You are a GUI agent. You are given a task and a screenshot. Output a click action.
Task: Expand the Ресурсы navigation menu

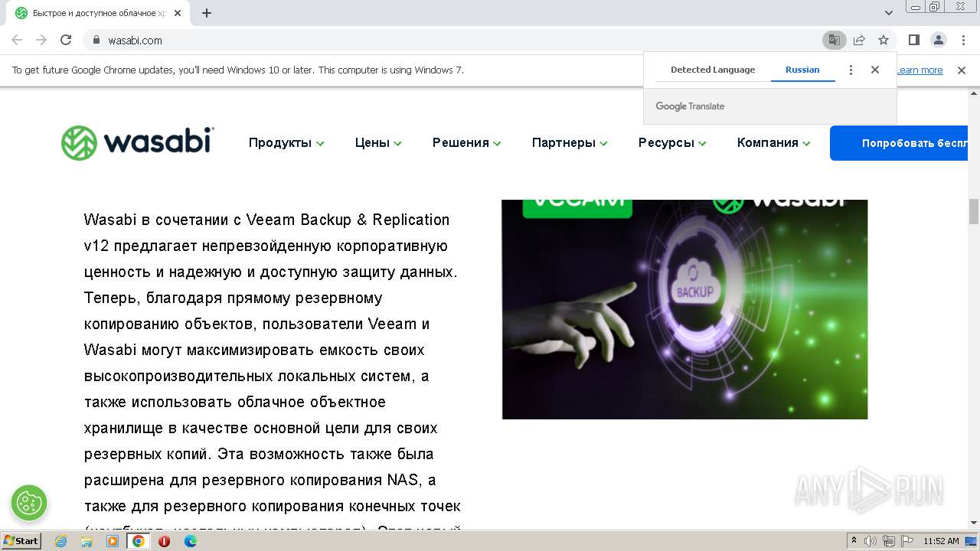point(672,142)
